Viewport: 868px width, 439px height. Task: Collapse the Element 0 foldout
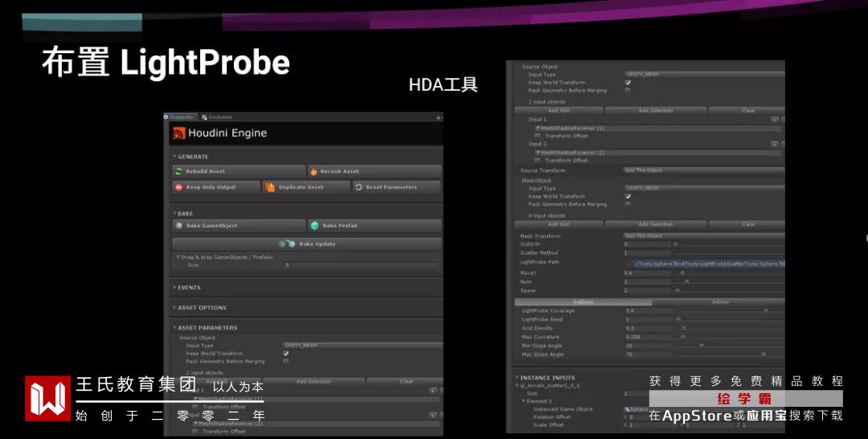tap(523, 400)
